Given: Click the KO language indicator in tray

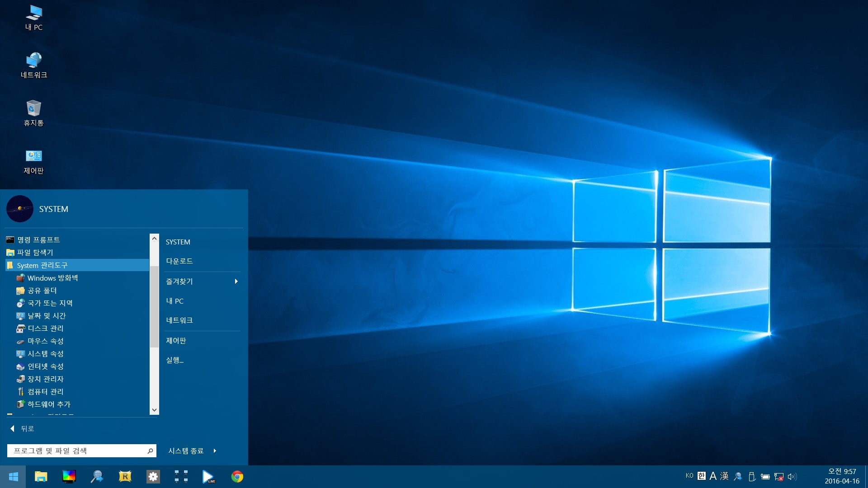Looking at the screenshot, I should tap(689, 475).
